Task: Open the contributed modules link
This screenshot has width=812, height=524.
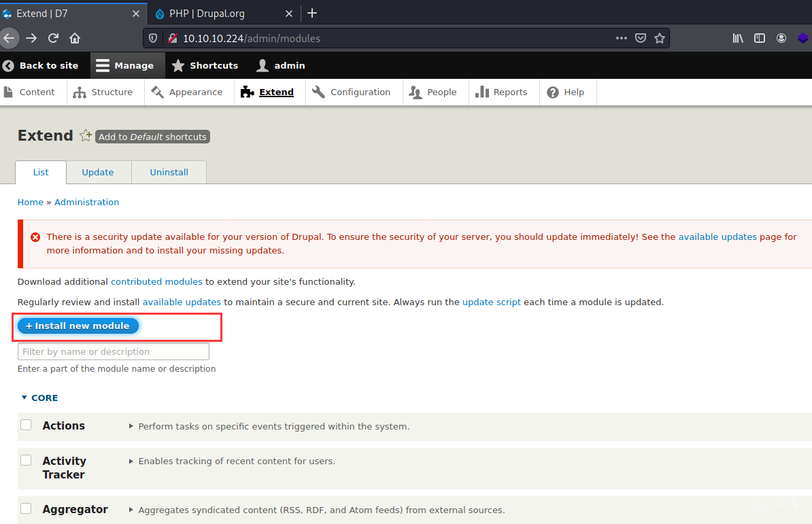Action: (x=156, y=282)
